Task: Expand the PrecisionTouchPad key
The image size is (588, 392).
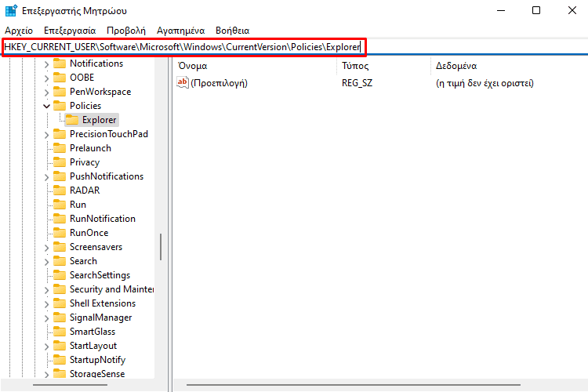Action: click(46, 135)
